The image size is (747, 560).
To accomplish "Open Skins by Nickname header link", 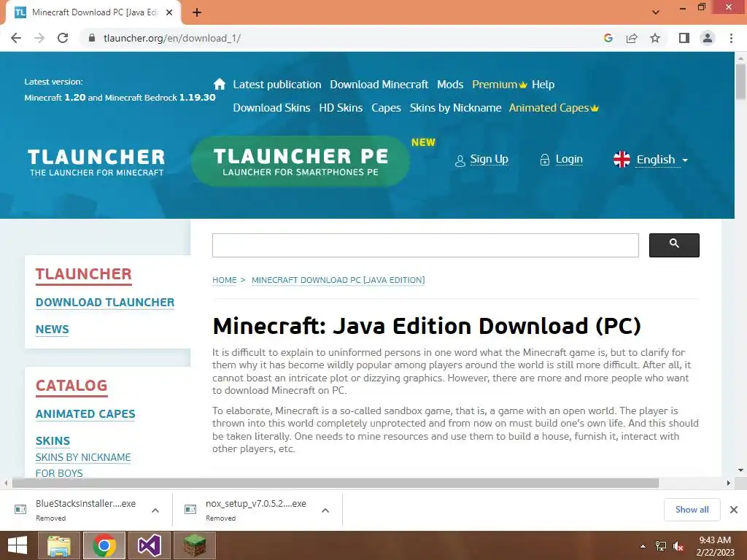I will (x=455, y=108).
